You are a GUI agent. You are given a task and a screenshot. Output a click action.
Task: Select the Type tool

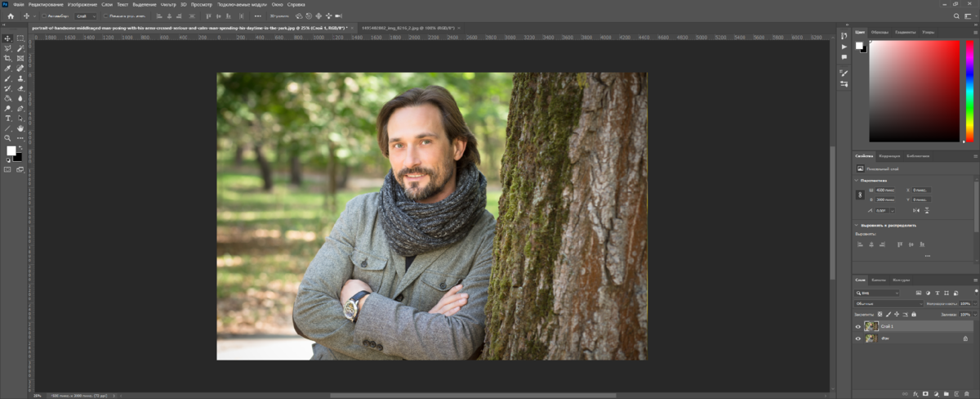point(7,118)
